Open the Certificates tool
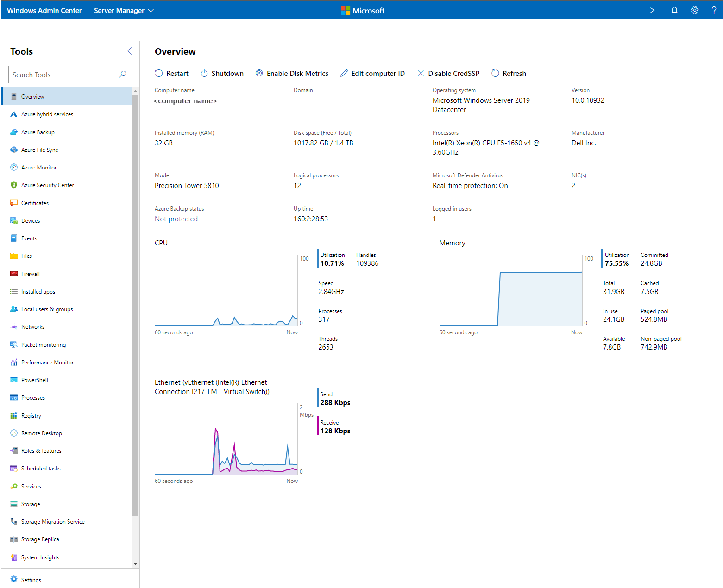723x588 pixels. pos(34,203)
